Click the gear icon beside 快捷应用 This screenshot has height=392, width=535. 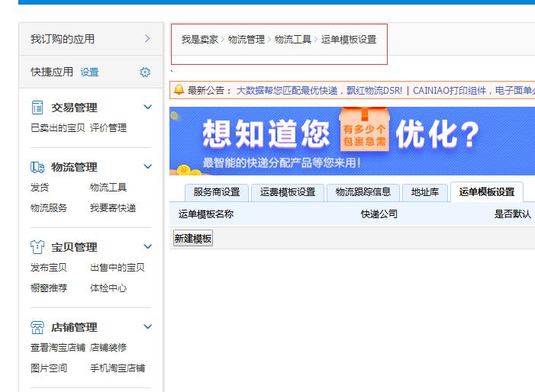point(145,72)
